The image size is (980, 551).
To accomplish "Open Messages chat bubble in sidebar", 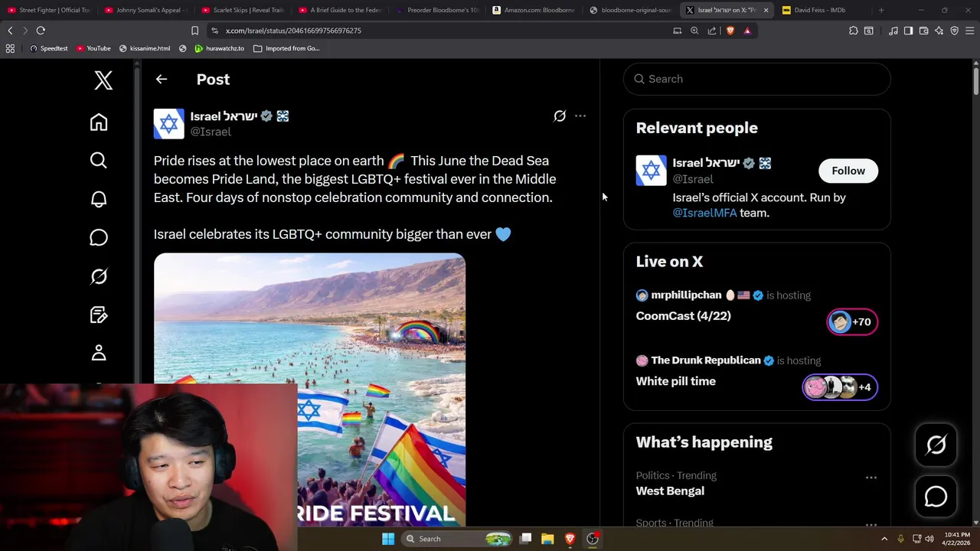I will pos(99,237).
